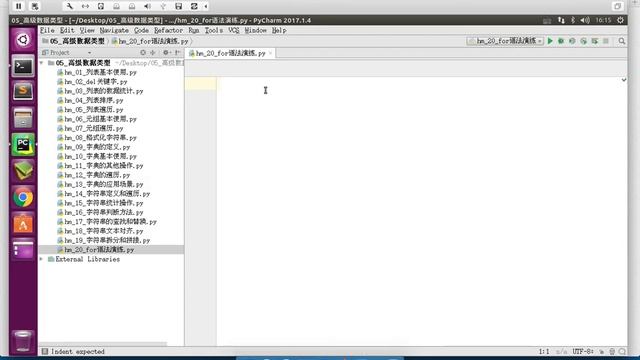Click Run with Coverage icon
Image resolution: width=640 pixels, height=360 pixels.
point(572,41)
